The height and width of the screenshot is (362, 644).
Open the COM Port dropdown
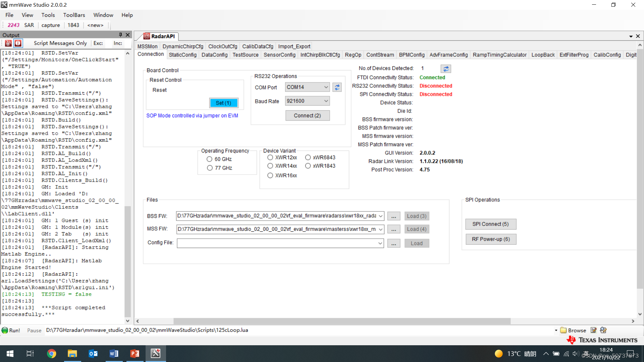coord(326,87)
